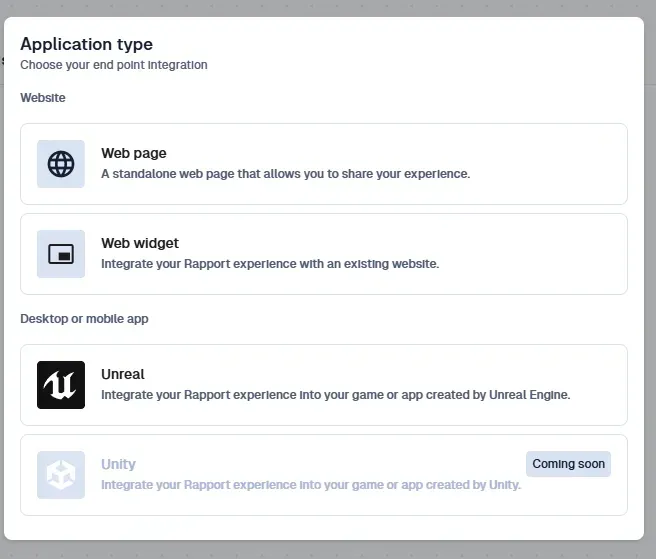
Task: Click the Unity integration description text
Action: click(310, 485)
